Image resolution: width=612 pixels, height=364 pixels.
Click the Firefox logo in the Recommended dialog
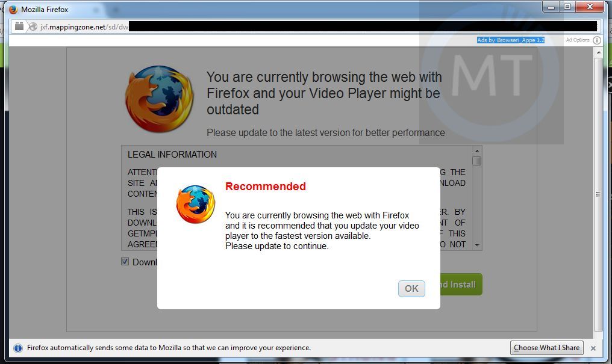[196, 204]
